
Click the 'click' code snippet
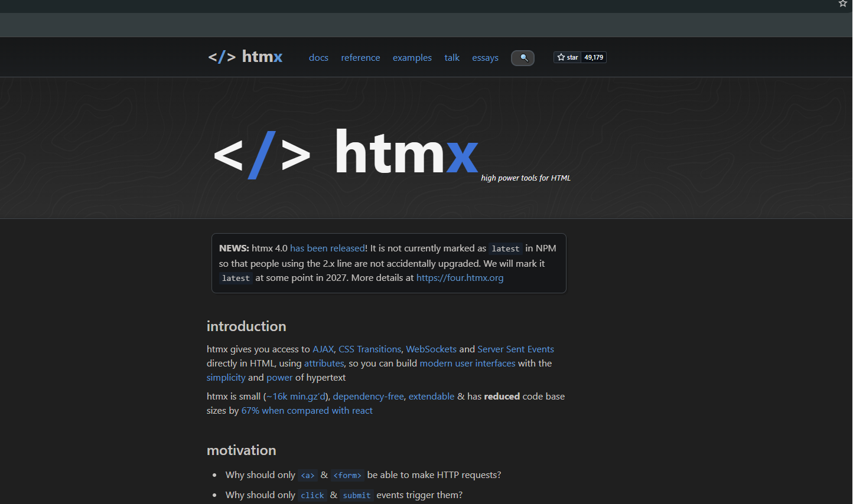[x=312, y=496]
